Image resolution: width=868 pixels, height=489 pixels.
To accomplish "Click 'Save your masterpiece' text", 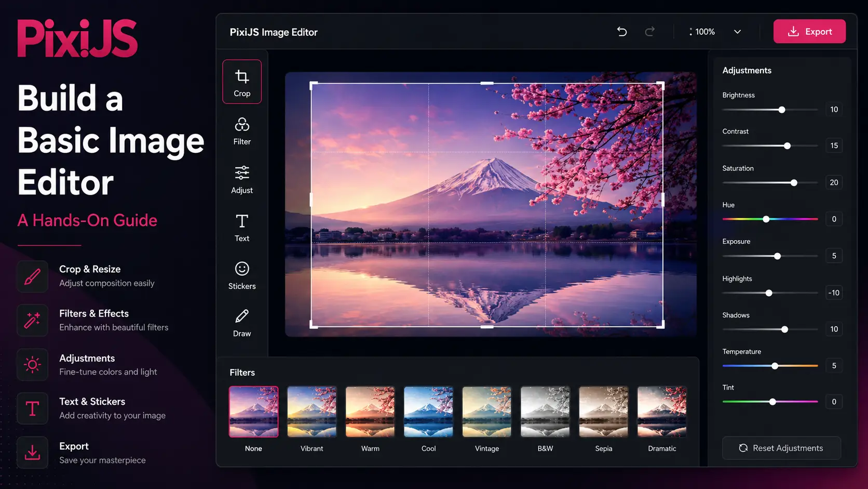I will pyautogui.click(x=102, y=460).
